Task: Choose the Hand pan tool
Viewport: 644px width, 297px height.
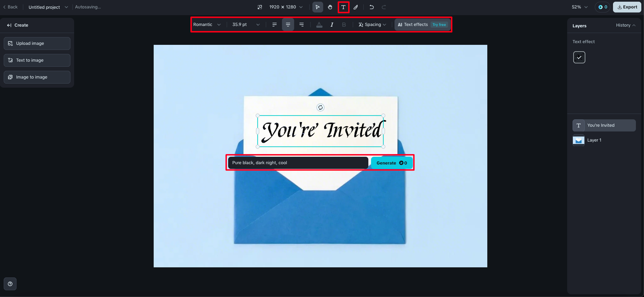Action: point(330,7)
